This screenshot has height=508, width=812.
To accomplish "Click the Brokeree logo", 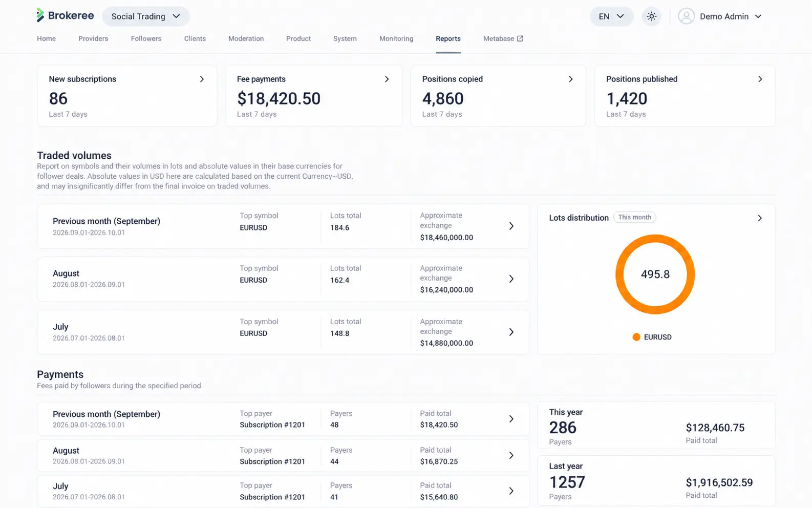I will point(65,15).
